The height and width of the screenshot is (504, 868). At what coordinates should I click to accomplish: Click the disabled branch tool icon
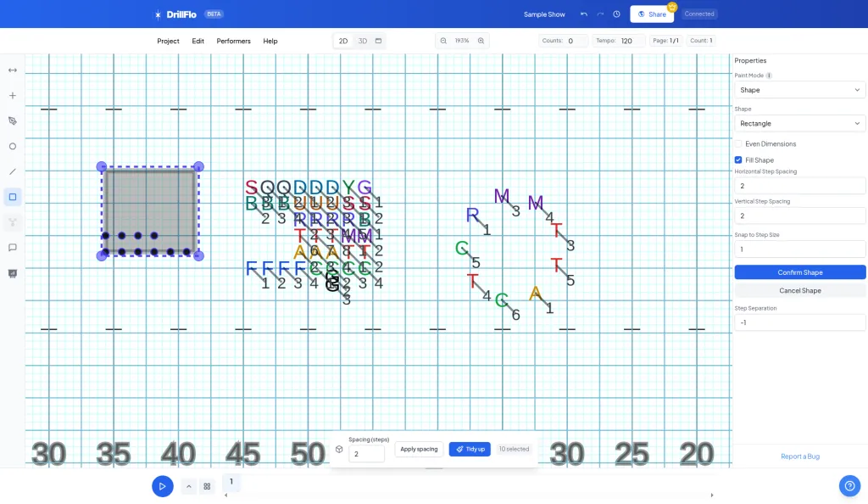pyautogui.click(x=12, y=222)
